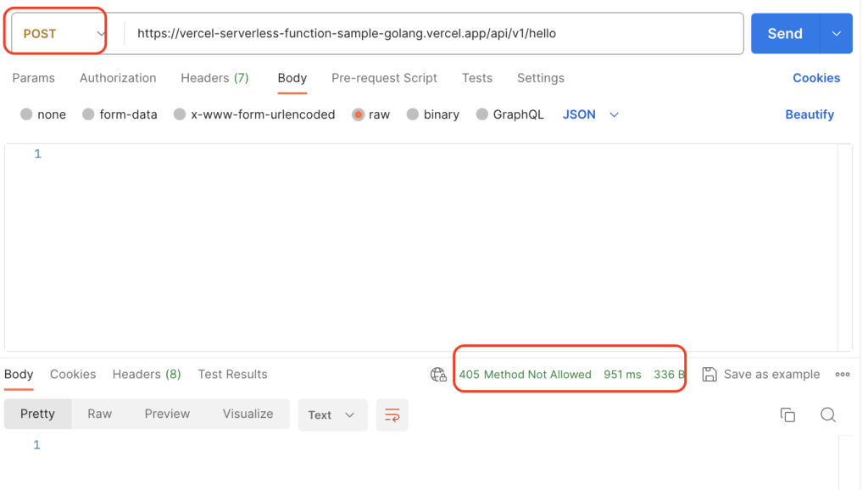Open the Text response format dropdown
The width and height of the screenshot is (868, 490).
pos(332,415)
